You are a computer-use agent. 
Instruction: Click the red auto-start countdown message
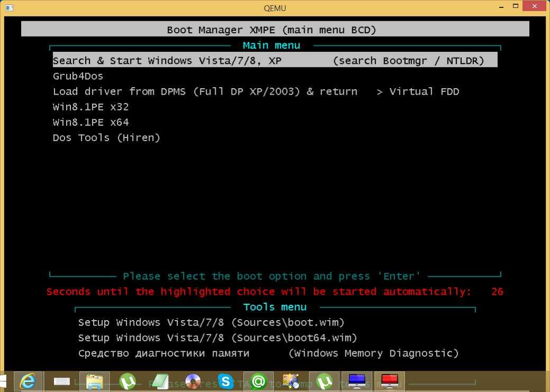(x=259, y=292)
